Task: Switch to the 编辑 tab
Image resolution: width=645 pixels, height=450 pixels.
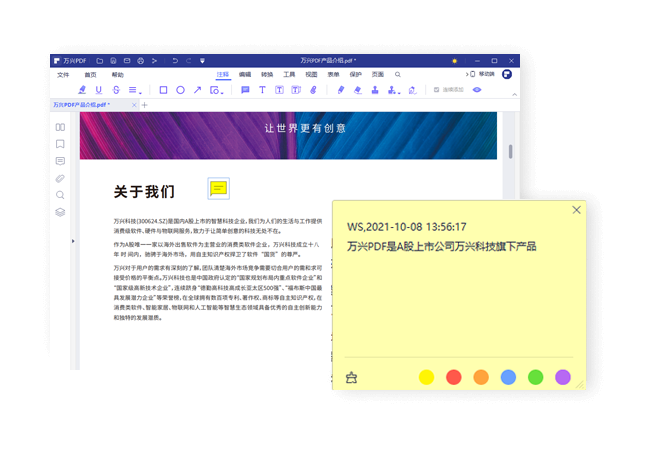Action: click(x=245, y=74)
